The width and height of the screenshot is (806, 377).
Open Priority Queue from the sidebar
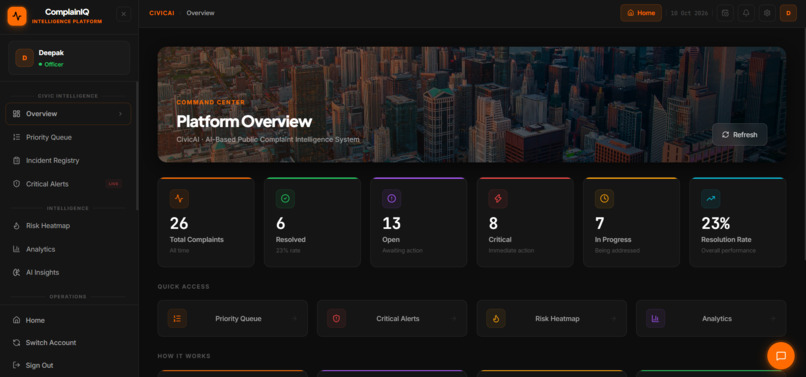[x=68, y=137]
